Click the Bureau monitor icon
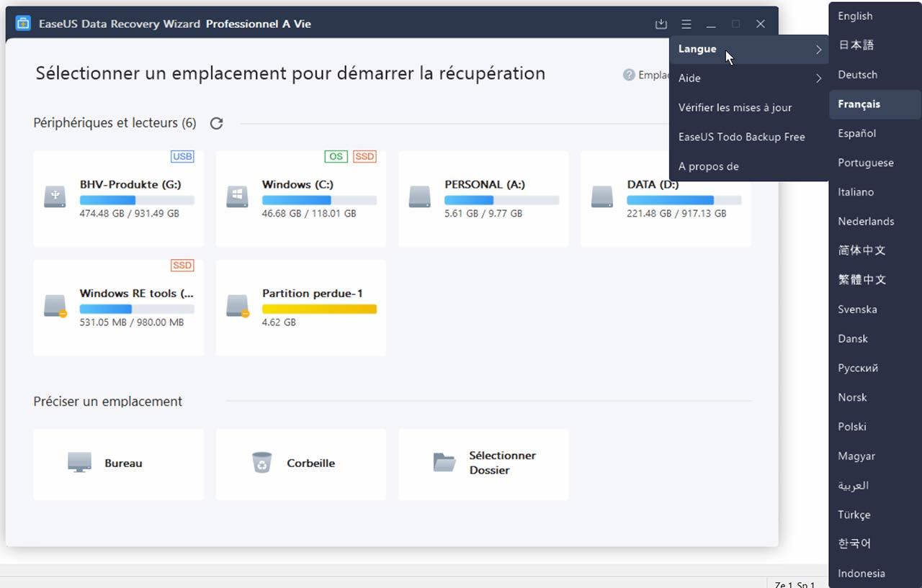This screenshot has width=922, height=588. tap(79, 462)
